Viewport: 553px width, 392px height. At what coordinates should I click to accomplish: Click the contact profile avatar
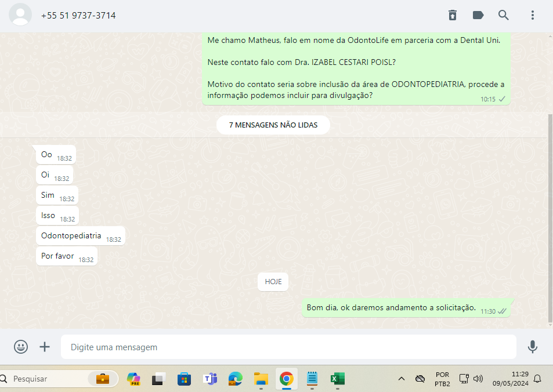click(21, 15)
